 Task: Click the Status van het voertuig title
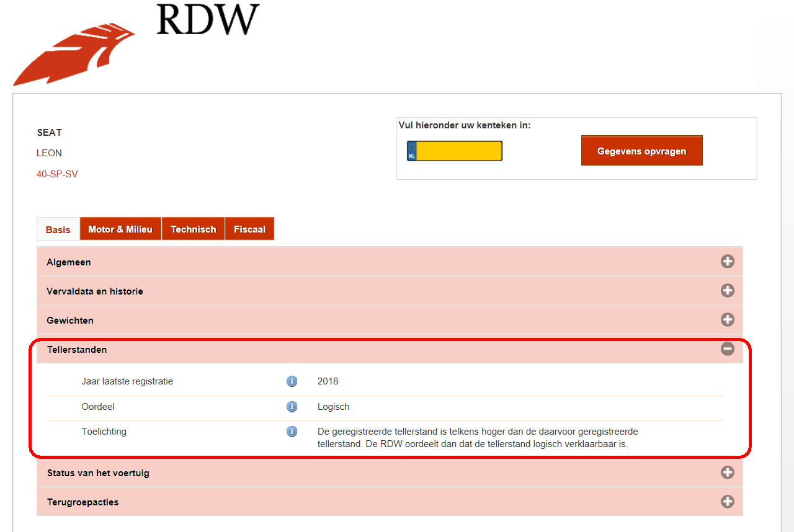(98, 473)
